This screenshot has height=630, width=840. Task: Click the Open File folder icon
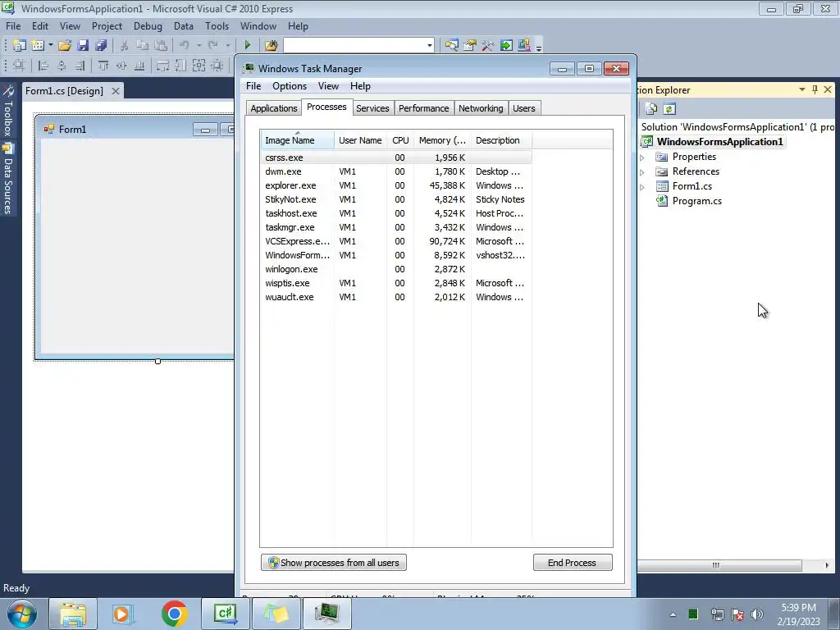(65, 46)
